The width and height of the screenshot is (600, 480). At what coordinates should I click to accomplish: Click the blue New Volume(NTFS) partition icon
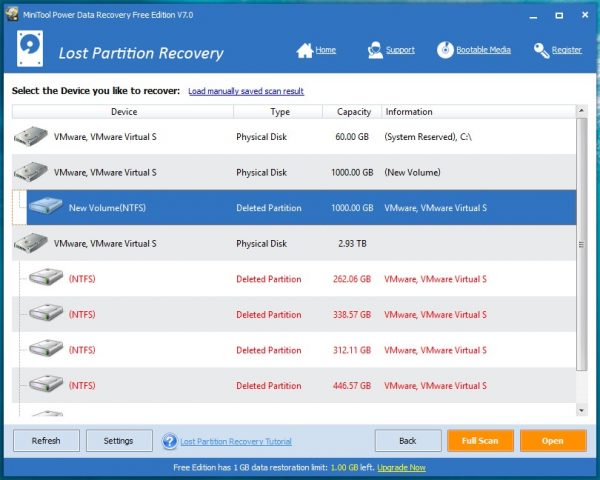[x=46, y=206]
